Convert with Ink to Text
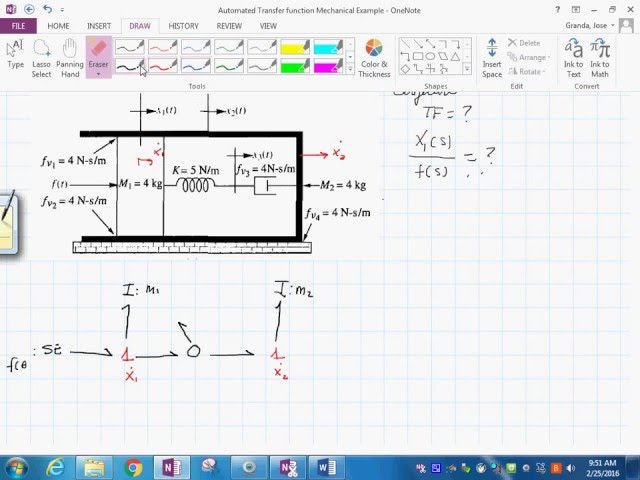Screen dimensions: 640x480 click(573, 58)
